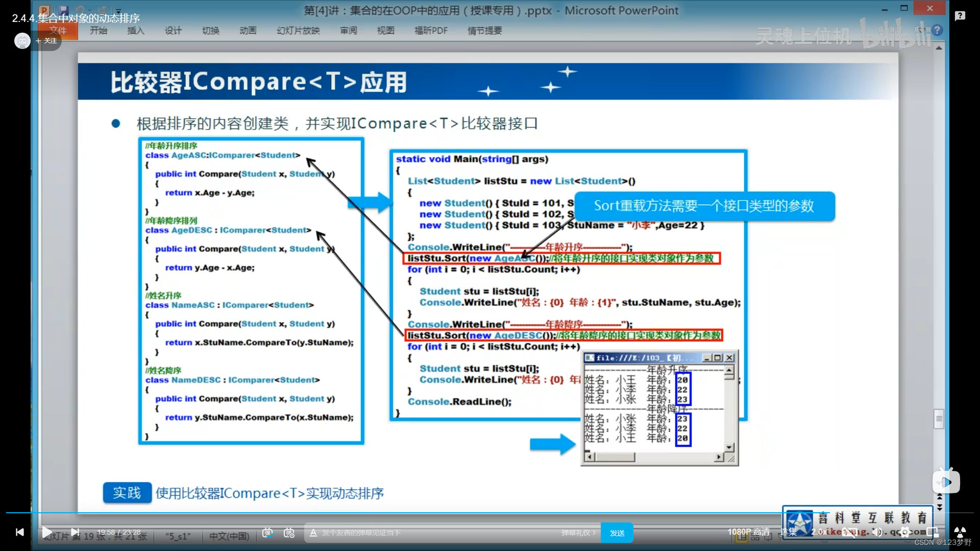Viewport: 980px width, 551px height.
Task: Open the 动画 ribbon tab
Action: point(248,31)
